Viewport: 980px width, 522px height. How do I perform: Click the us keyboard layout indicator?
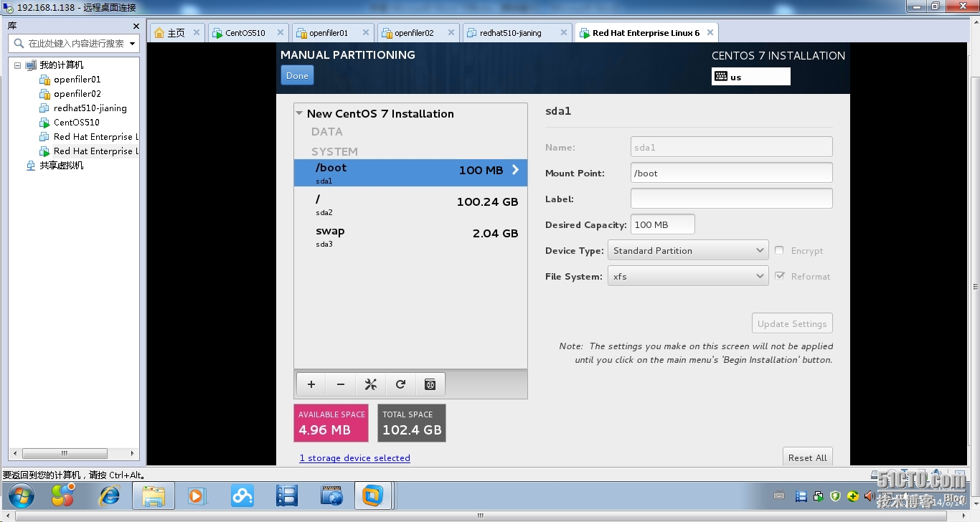tap(751, 77)
